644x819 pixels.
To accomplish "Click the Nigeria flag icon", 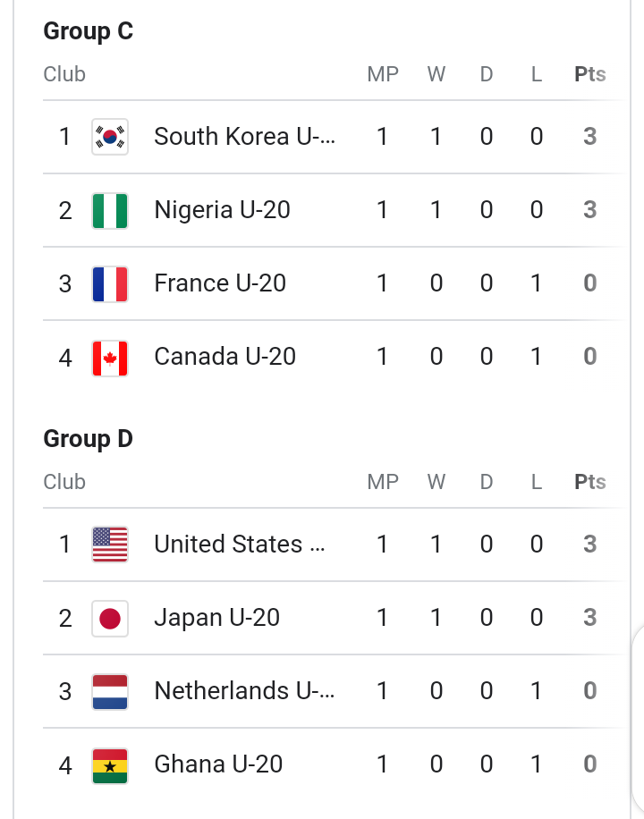I will click(x=110, y=211).
